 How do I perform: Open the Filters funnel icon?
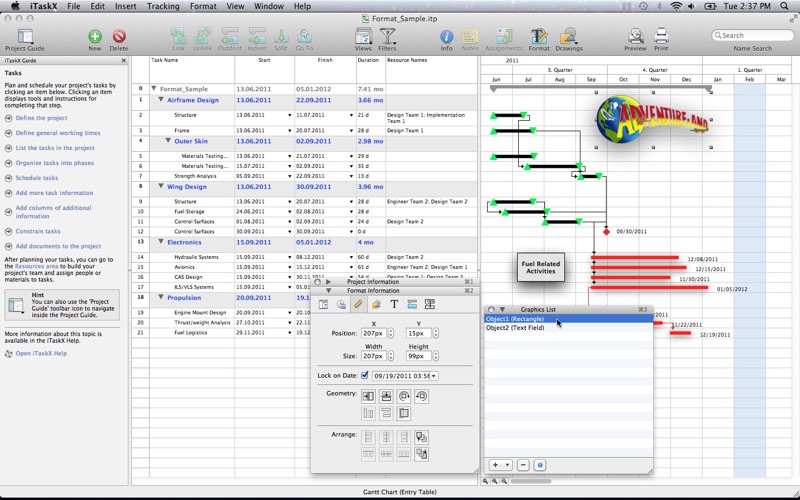[x=387, y=36]
